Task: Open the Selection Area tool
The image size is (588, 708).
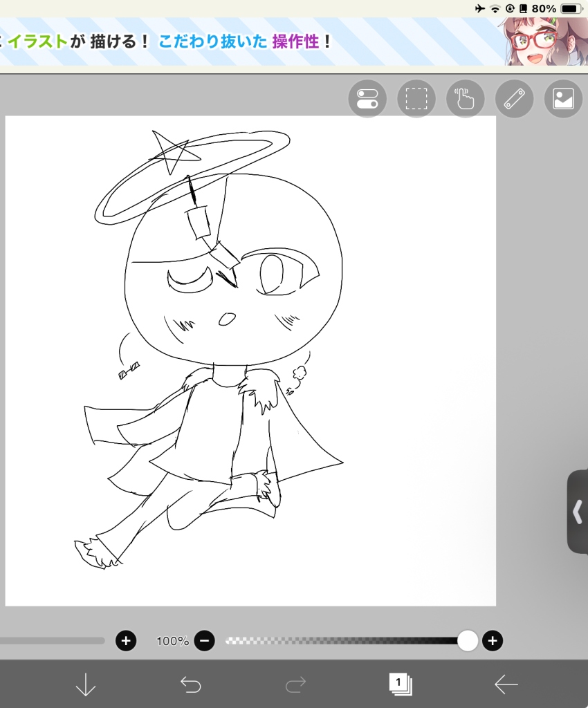Action: pos(416,99)
